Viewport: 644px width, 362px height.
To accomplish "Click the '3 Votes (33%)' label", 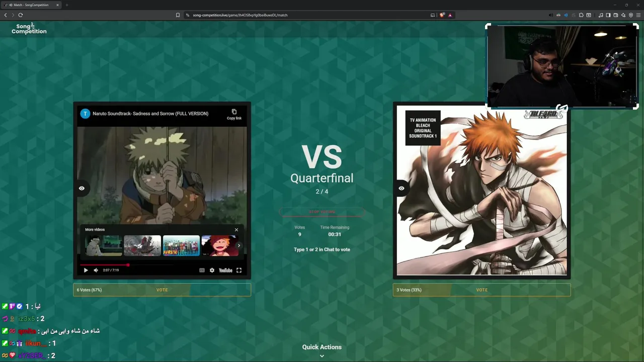I will (x=409, y=290).
